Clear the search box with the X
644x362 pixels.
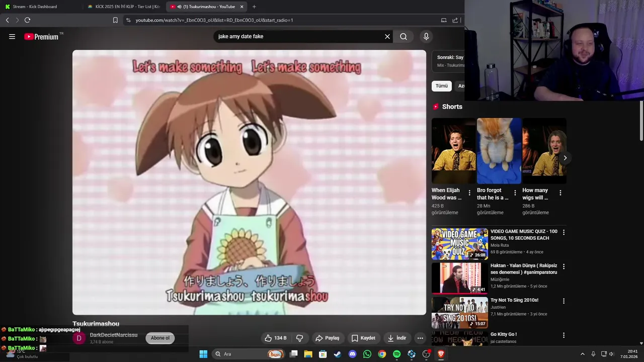click(387, 36)
